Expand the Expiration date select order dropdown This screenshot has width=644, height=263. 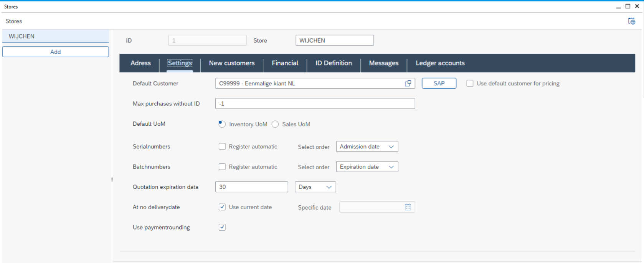tap(367, 167)
